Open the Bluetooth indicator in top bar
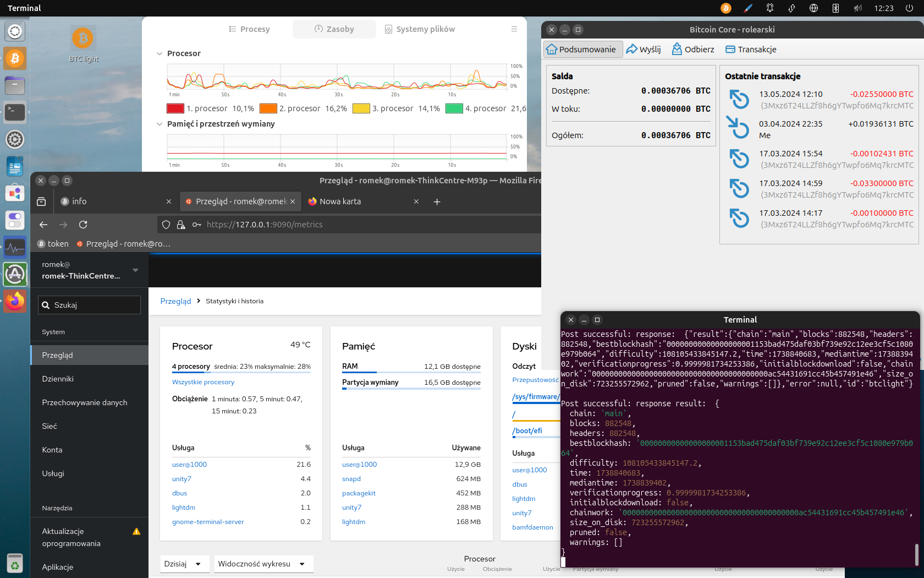 coord(835,8)
